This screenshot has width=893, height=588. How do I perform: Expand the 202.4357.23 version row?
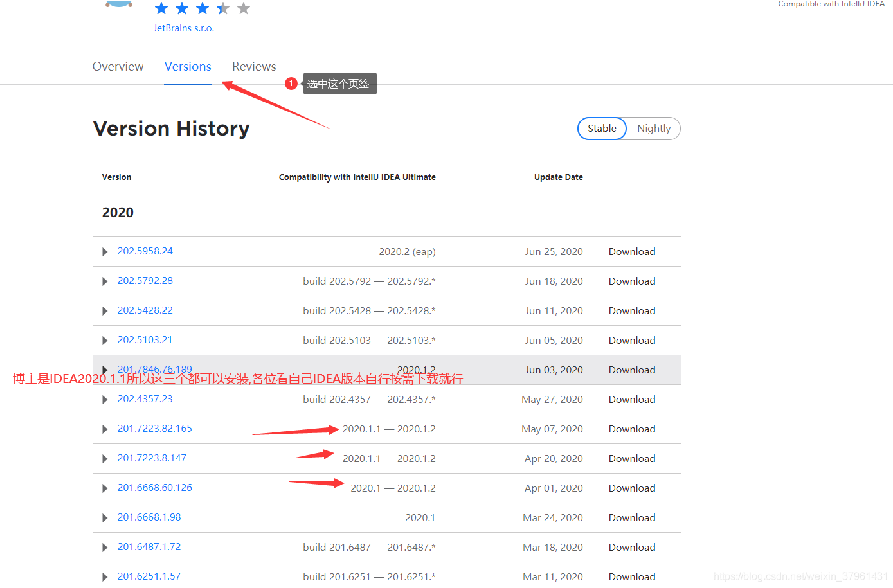(105, 400)
